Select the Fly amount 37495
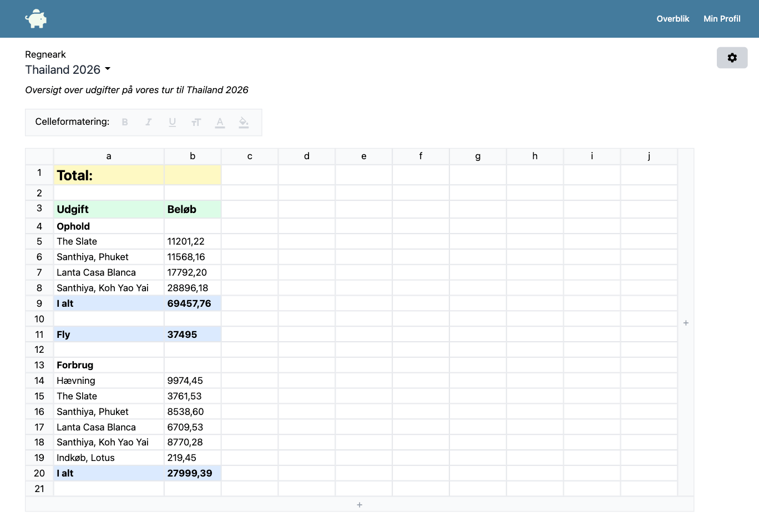Viewport: 759px width, 532px height. click(193, 335)
